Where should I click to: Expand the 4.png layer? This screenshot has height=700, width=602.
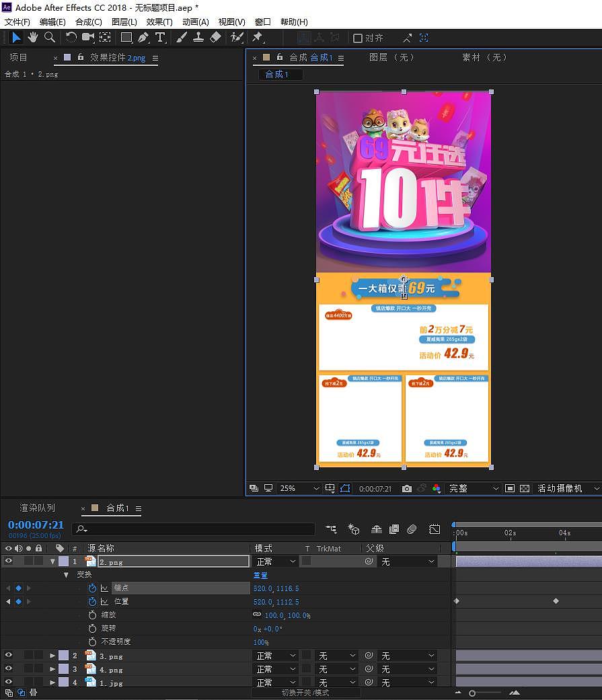tap(52, 669)
